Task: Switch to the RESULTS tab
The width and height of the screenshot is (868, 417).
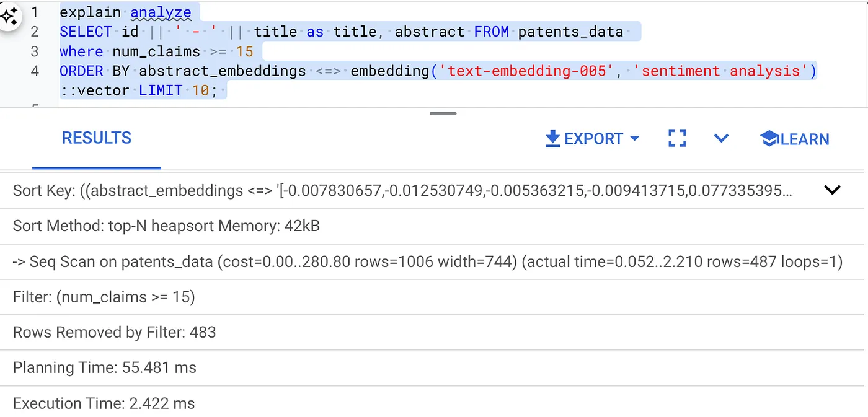Action: [97, 138]
